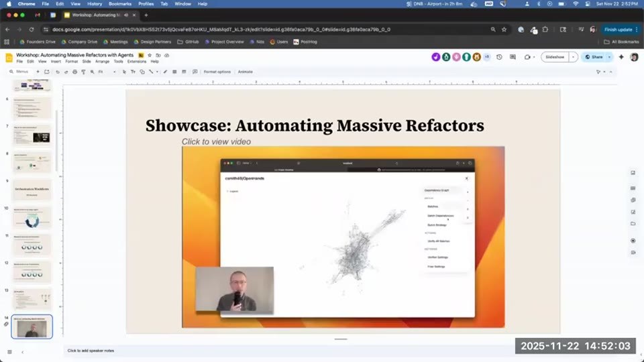Viewport: 644px width, 362px height.
Task: Open the GitHub bookmark folder
Action: pos(188,42)
